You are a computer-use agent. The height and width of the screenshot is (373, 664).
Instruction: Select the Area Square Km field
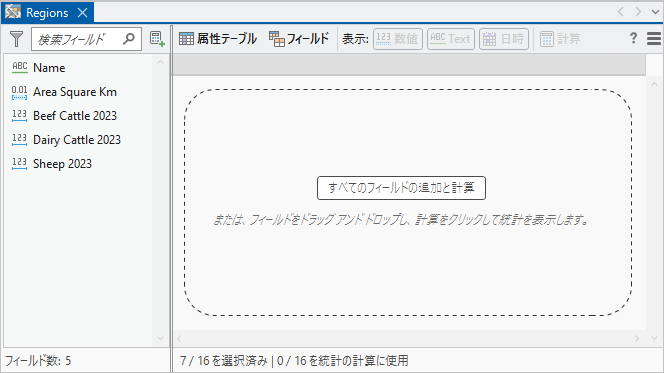[75, 92]
